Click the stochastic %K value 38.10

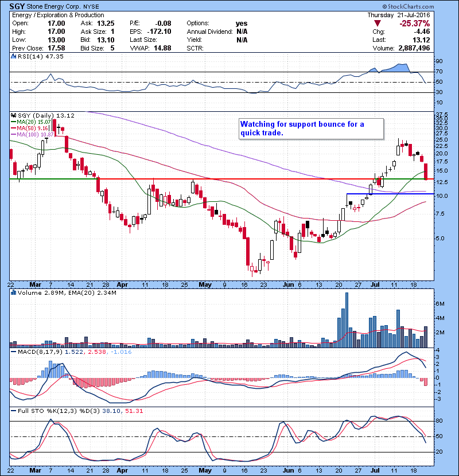(111, 411)
